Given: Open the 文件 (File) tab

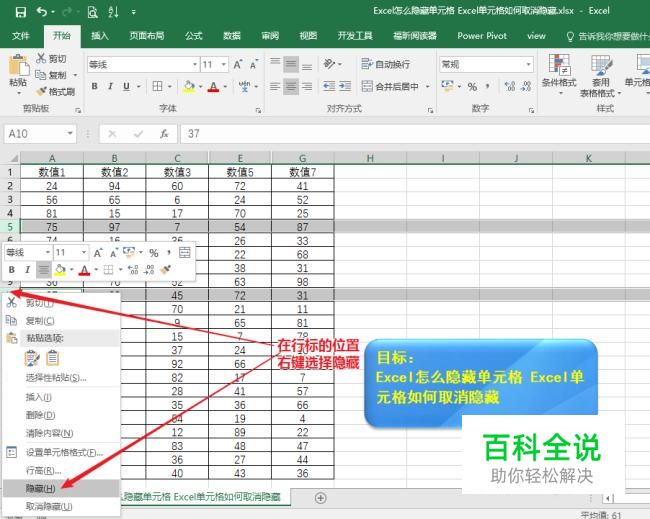Looking at the screenshot, I should 20,36.
